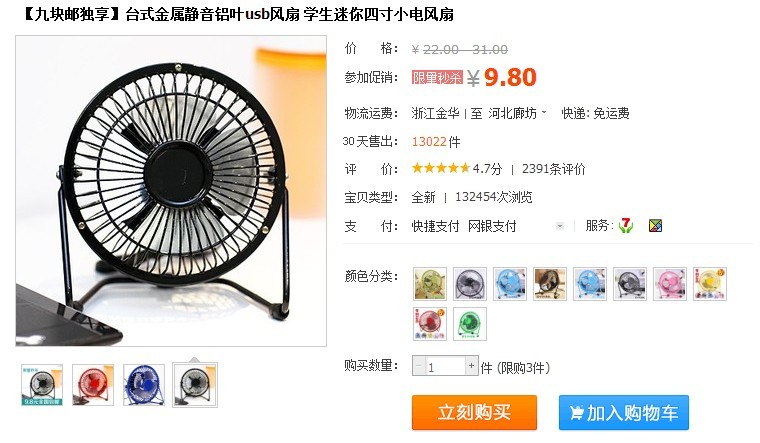
Task: Expand the payment methods dropdown arrow
Action: [560, 226]
